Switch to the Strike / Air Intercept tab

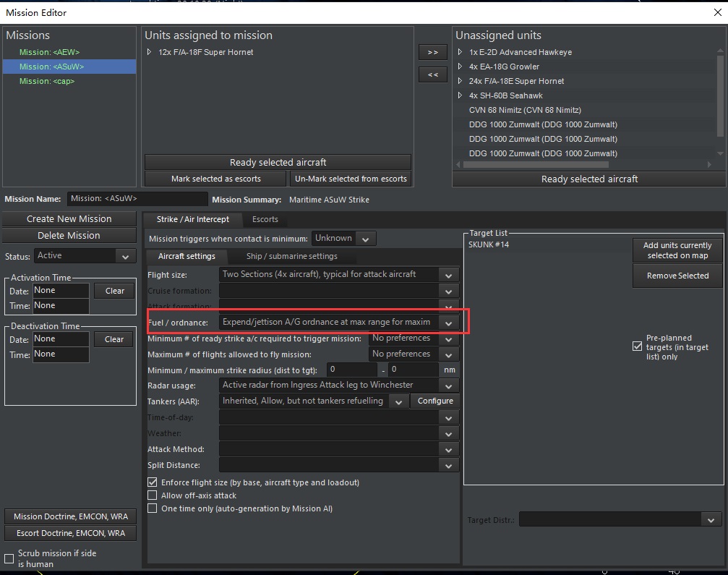[193, 219]
